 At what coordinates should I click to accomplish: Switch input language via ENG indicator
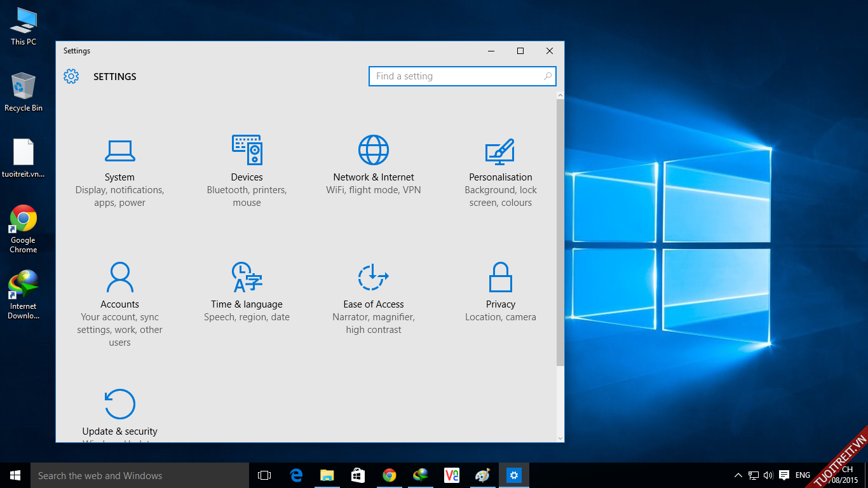tap(803, 475)
